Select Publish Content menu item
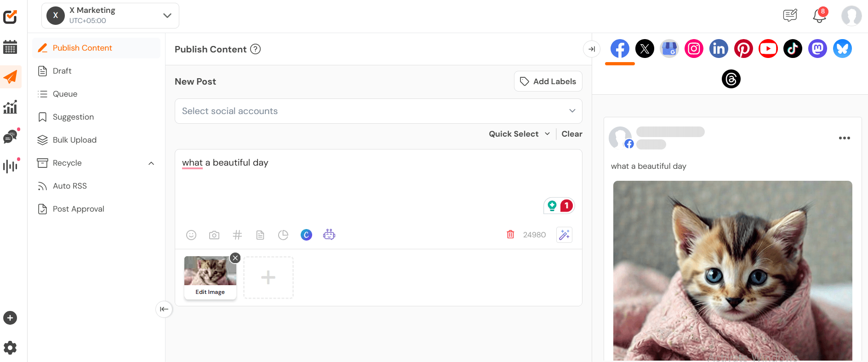 (x=96, y=48)
